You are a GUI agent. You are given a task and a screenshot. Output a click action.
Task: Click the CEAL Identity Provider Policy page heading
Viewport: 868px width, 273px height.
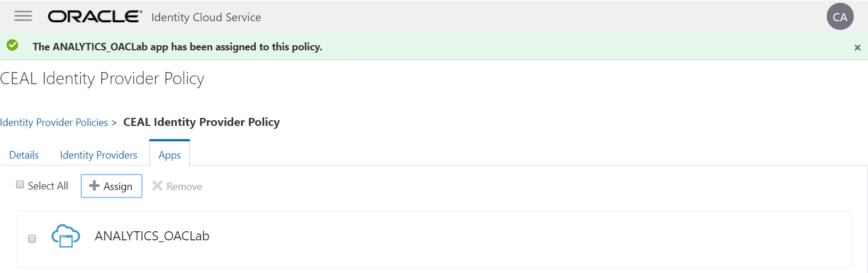pyautogui.click(x=102, y=78)
